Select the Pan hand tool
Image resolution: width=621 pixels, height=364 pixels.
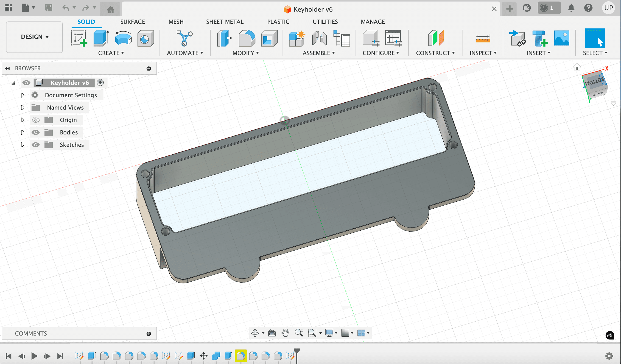point(285,333)
